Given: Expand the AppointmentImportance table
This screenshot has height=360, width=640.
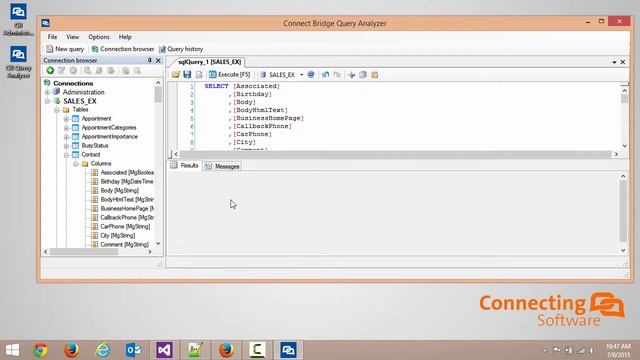Looking at the screenshot, I should pos(66,137).
